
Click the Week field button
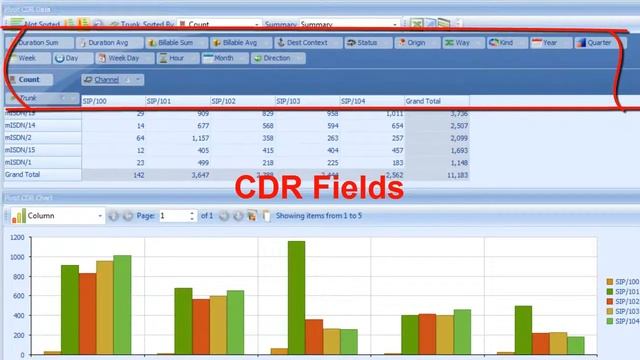click(29, 58)
